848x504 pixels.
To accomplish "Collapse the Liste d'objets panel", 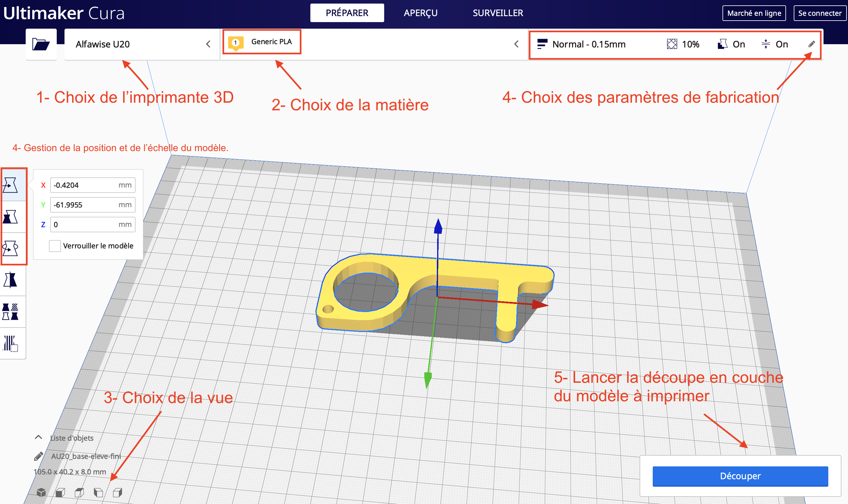I will [39, 437].
